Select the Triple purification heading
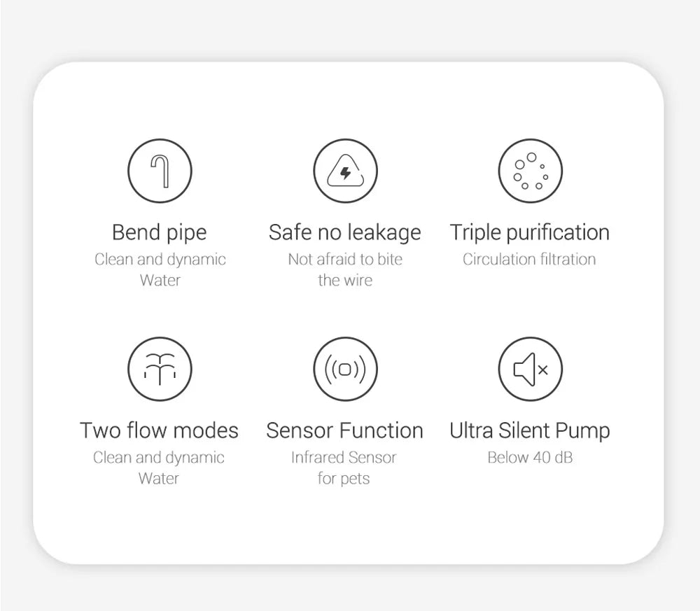Screen dimensions: 700x611 529,233
